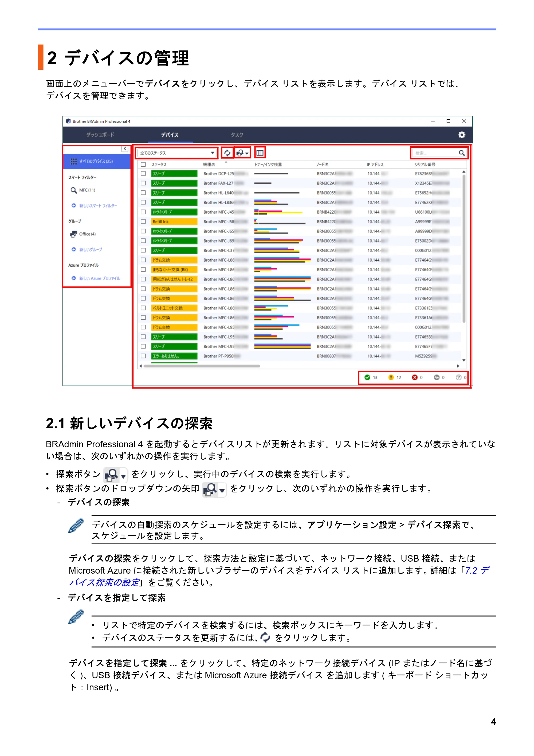Viewport: 534px width, 756px height.
Task: Sort by IP アドレス column header
Action: [375, 164]
